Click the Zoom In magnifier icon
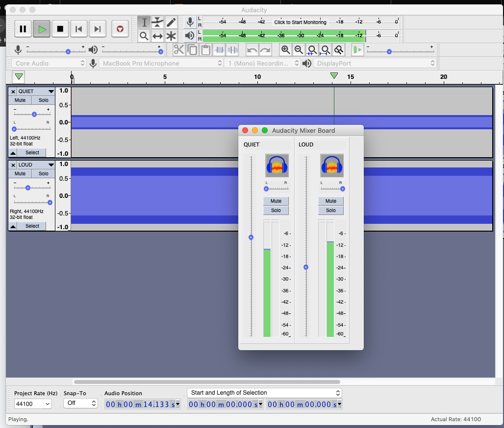Image resolution: width=504 pixels, height=428 pixels. click(x=286, y=49)
